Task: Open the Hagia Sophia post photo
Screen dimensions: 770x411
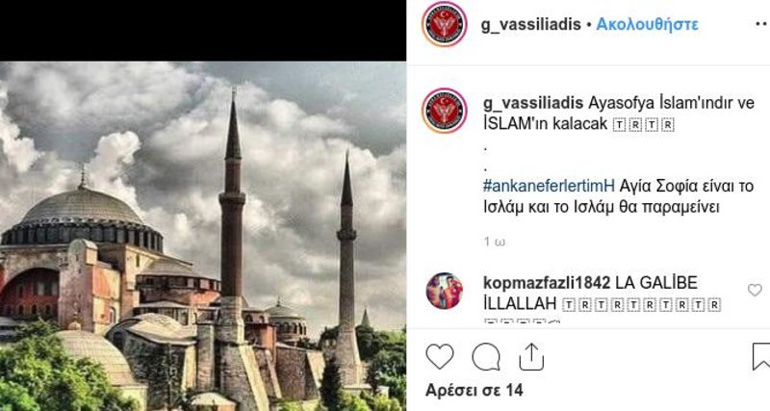Action: point(203,236)
